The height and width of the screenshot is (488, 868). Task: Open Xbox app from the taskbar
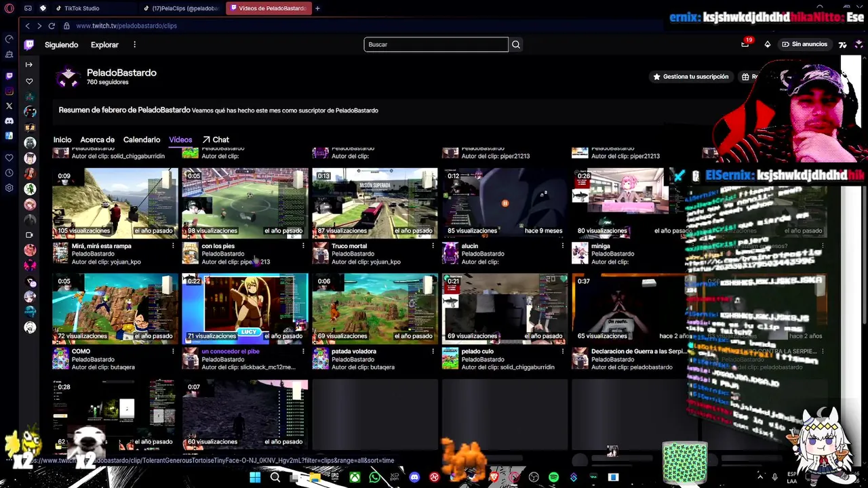click(x=355, y=477)
